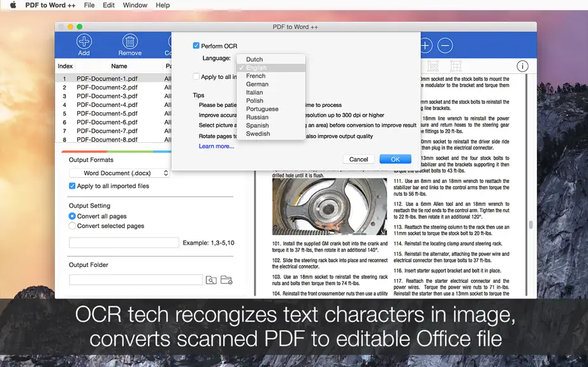Viewport: 588px width, 367px height.
Task: Open the output folder icon
Action: pyautogui.click(x=226, y=280)
